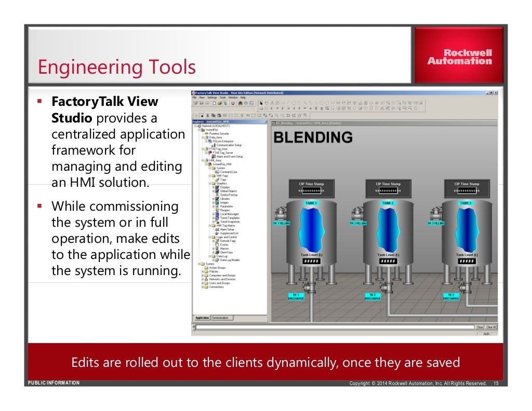Expand the Local Messages node
This screenshot has height=411, width=532.
pyautogui.click(x=214, y=214)
